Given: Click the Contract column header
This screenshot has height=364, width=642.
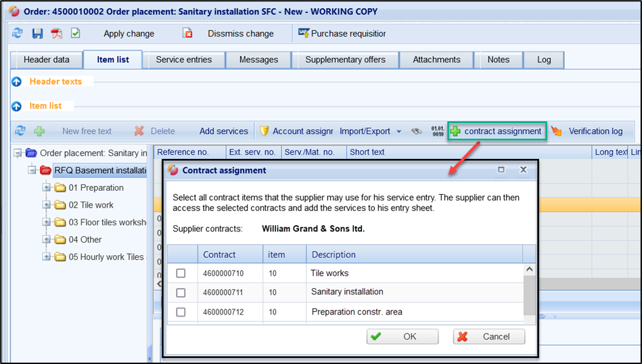Looking at the screenshot, I should coord(230,254).
